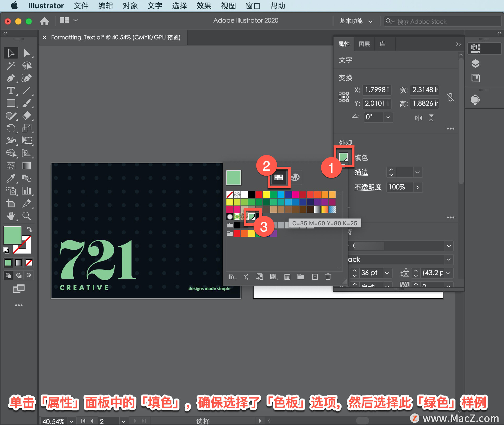This screenshot has height=425, width=504.
Task: Switch to the Color Mixer palette option
Action: (295, 177)
